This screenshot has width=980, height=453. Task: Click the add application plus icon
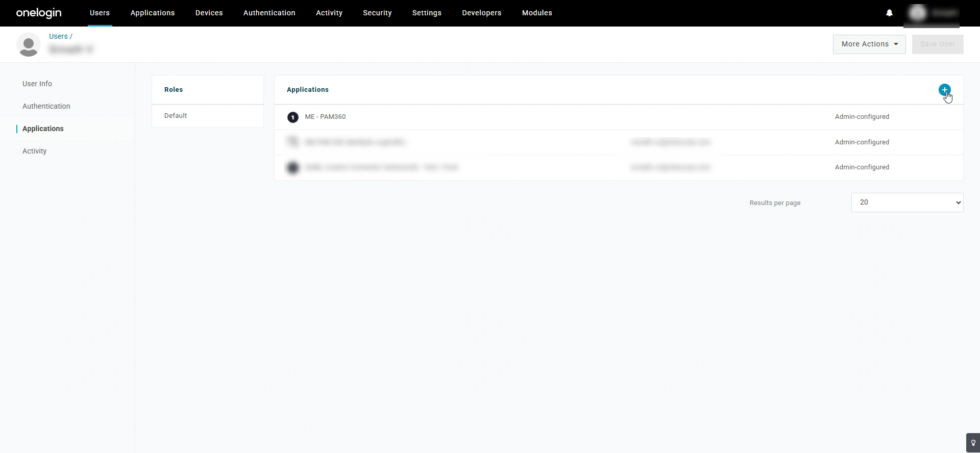tap(944, 90)
